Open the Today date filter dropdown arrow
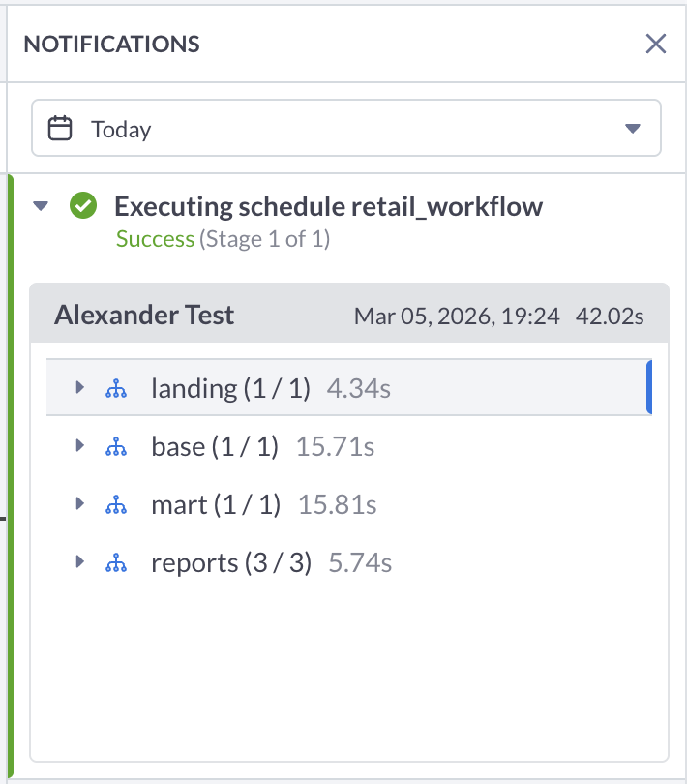Image resolution: width=687 pixels, height=784 pixels. coord(633,129)
